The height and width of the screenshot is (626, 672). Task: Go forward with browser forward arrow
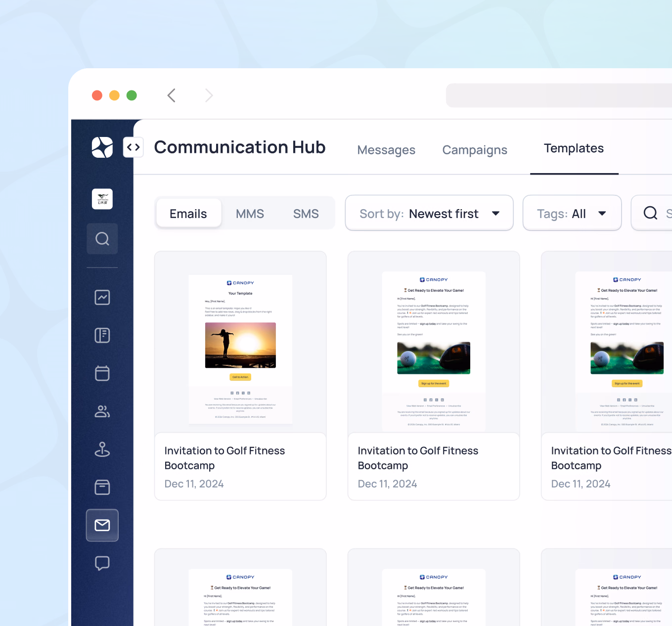click(x=209, y=95)
